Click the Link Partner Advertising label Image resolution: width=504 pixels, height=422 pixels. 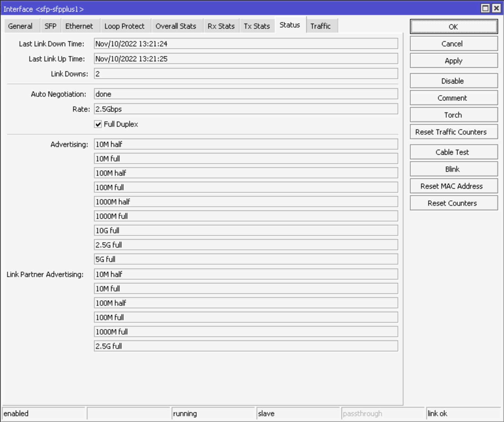click(45, 274)
